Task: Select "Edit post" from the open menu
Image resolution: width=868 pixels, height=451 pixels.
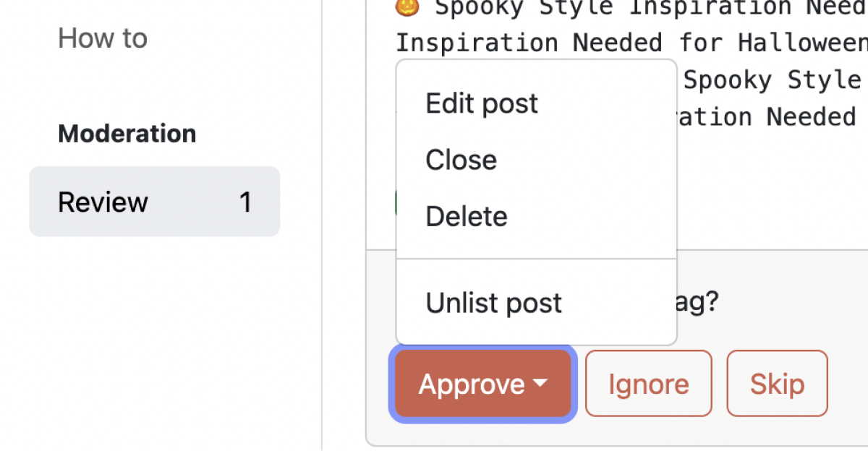Action: (x=481, y=103)
